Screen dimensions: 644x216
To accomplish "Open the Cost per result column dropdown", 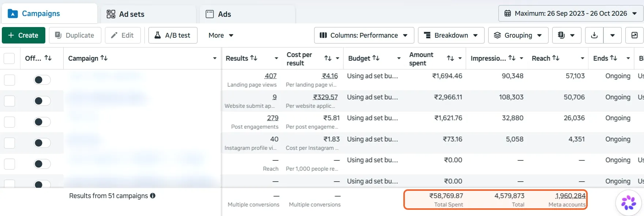I will [x=338, y=58].
